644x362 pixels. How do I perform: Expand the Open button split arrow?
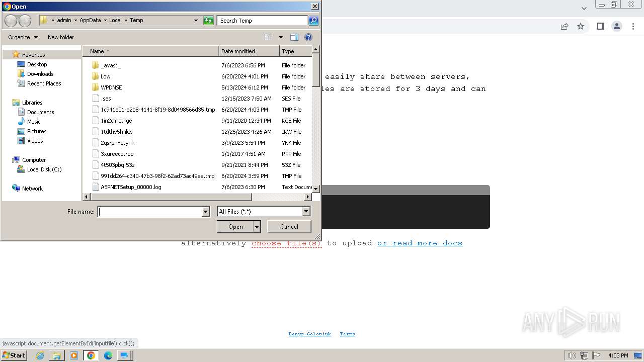[x=257, y=227]
